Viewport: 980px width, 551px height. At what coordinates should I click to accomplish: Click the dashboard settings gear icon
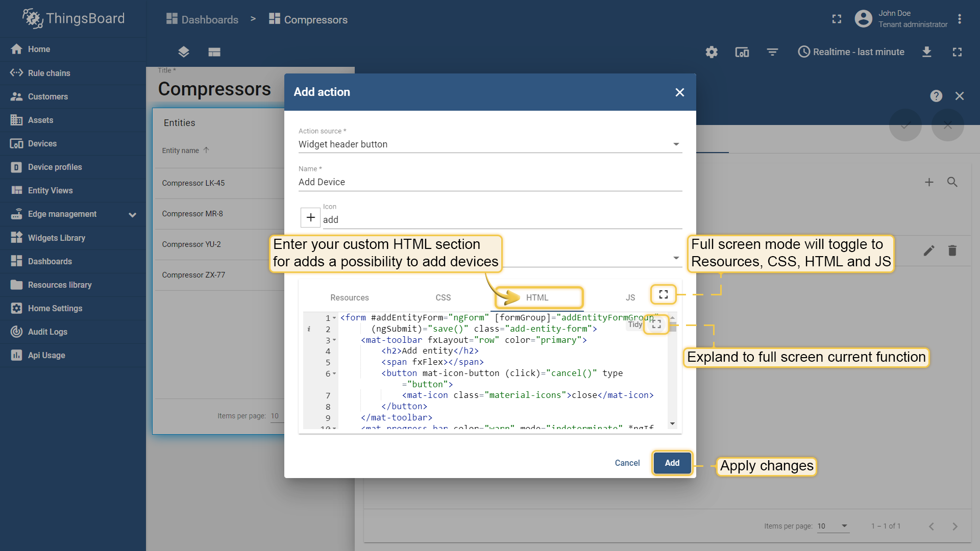point(712,52)
